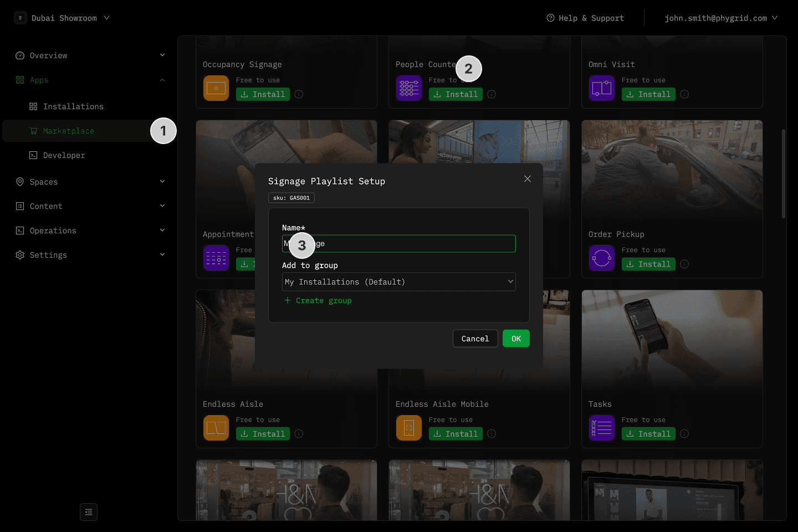This screenshot has height=532, width=798.
Task: Open info for Endless Aisle Mobile
Action: 492,433
